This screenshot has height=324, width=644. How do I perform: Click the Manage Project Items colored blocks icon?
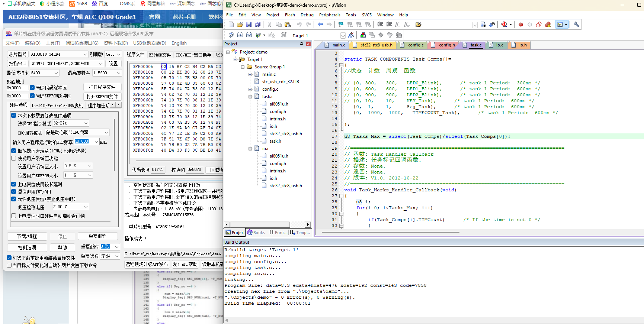(x=363, y=35)
